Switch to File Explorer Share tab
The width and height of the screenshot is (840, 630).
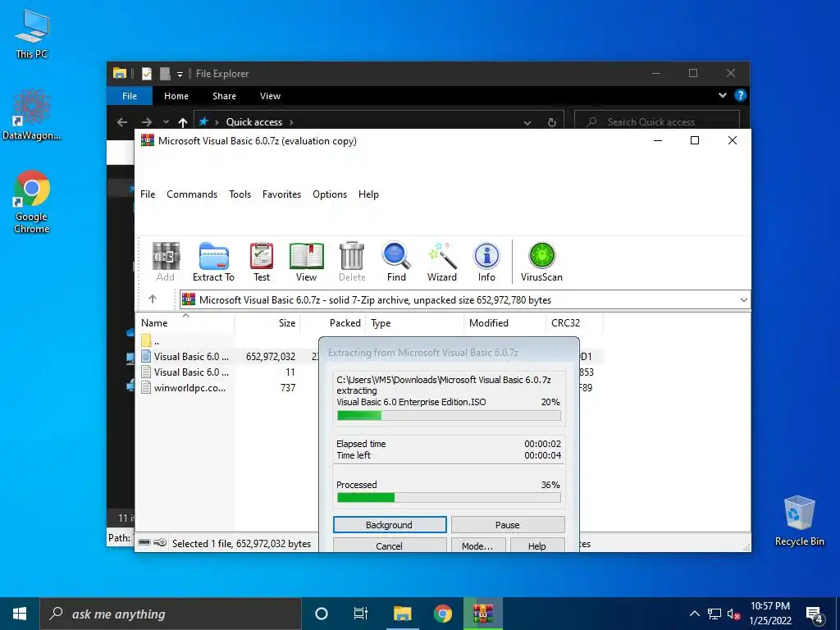click(x=224, y=96)
